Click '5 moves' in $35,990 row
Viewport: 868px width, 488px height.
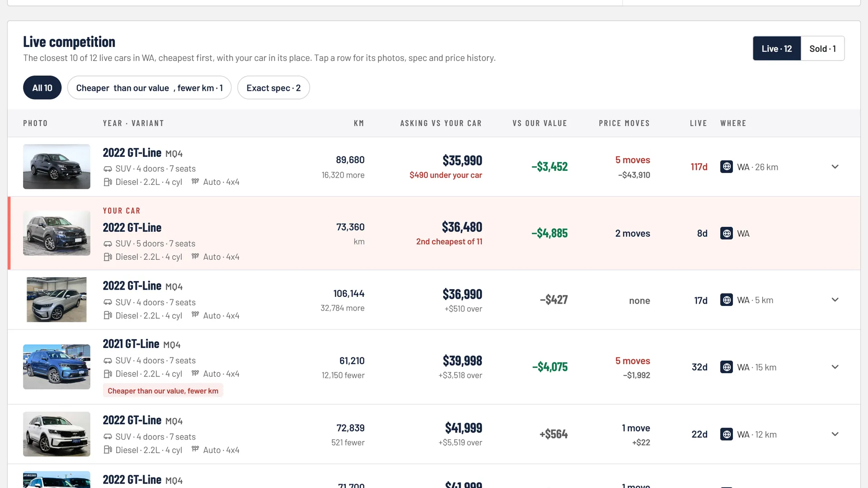tap(632, 160)
